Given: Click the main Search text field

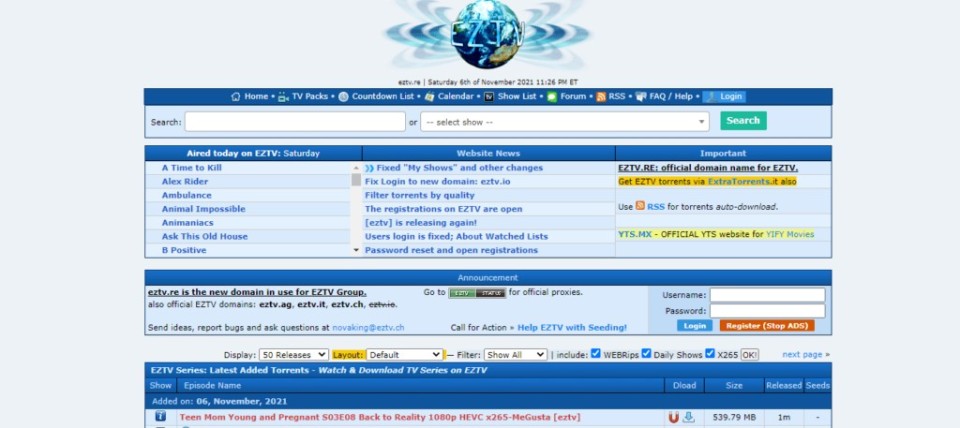Looking at the screenshot, I should tap(295, 122).
